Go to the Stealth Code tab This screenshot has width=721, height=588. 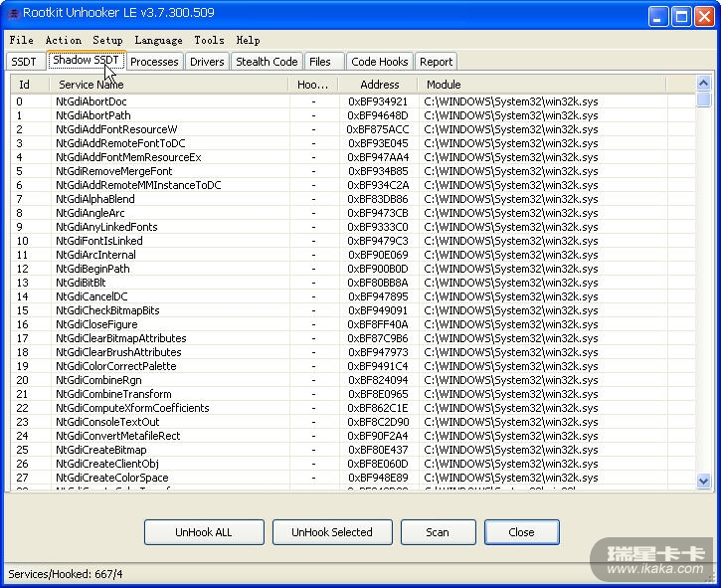[x=267, y=62]
